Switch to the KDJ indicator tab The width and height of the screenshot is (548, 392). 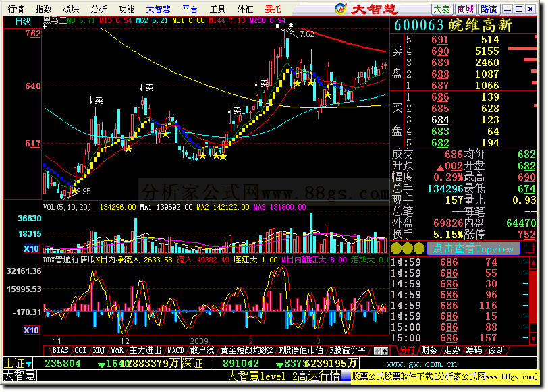99,350
